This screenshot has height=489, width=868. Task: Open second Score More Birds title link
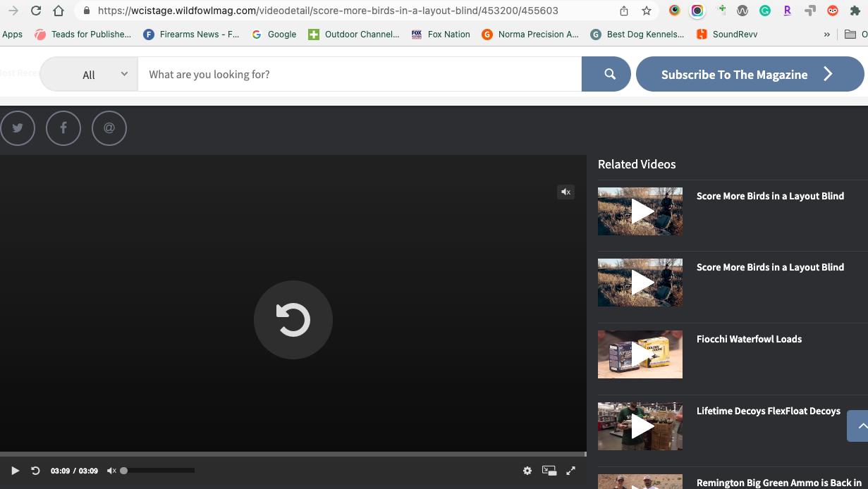pos(770,267)
